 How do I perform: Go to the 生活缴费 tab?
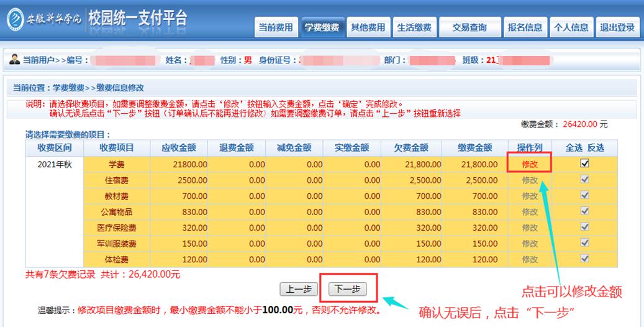[x=415, y=27]
